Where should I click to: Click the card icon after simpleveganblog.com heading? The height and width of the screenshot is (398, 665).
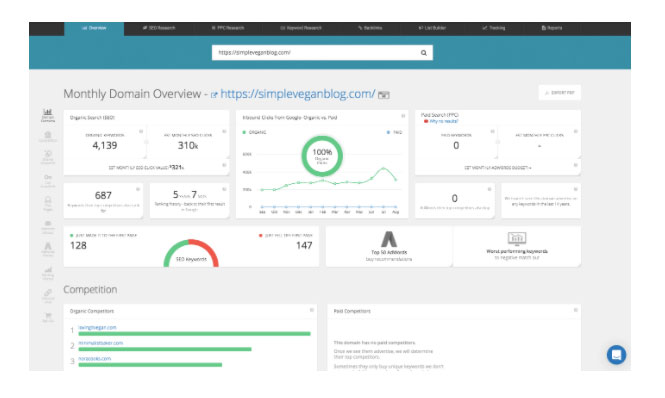[383, 95]
